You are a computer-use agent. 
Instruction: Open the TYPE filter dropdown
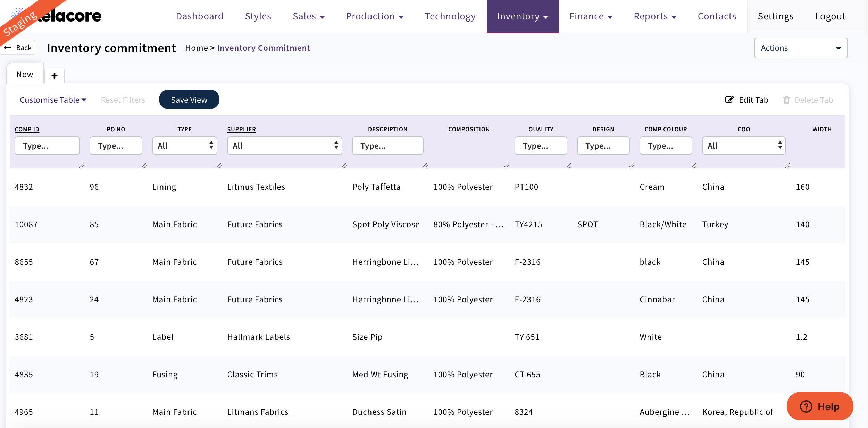[184, 146]
